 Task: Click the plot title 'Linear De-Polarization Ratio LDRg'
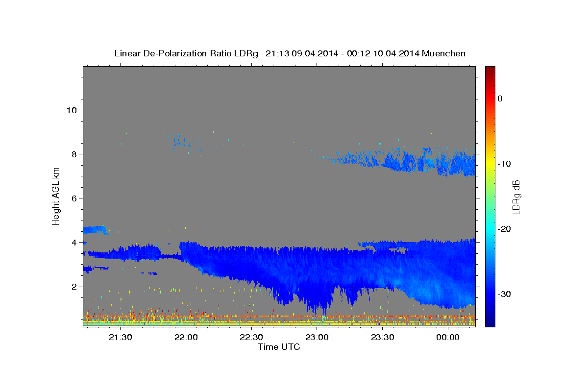tap(186, 53)
